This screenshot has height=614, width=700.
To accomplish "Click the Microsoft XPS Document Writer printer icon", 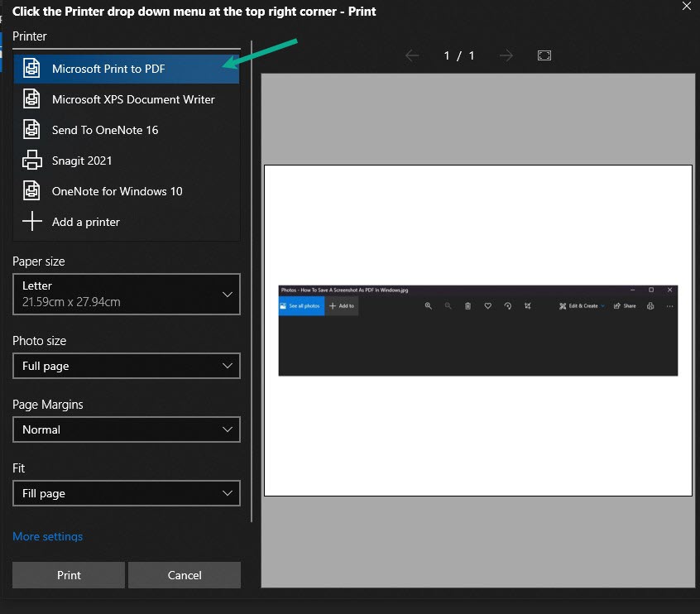I will click(31, 99).
